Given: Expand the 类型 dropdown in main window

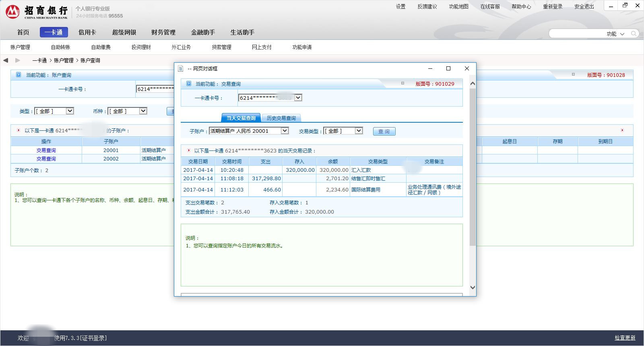Looking at the screenshot, I should [x=70, y=111].
